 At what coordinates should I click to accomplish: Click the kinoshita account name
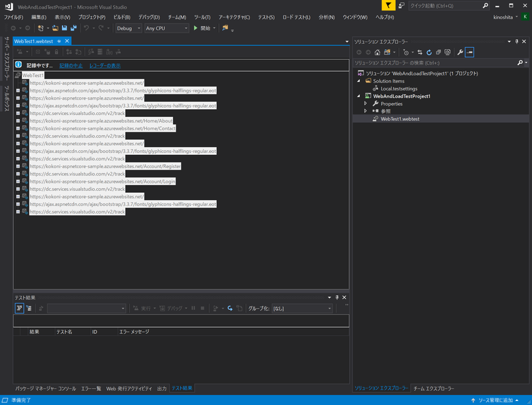pyautogui.click(x=503, y=17)
